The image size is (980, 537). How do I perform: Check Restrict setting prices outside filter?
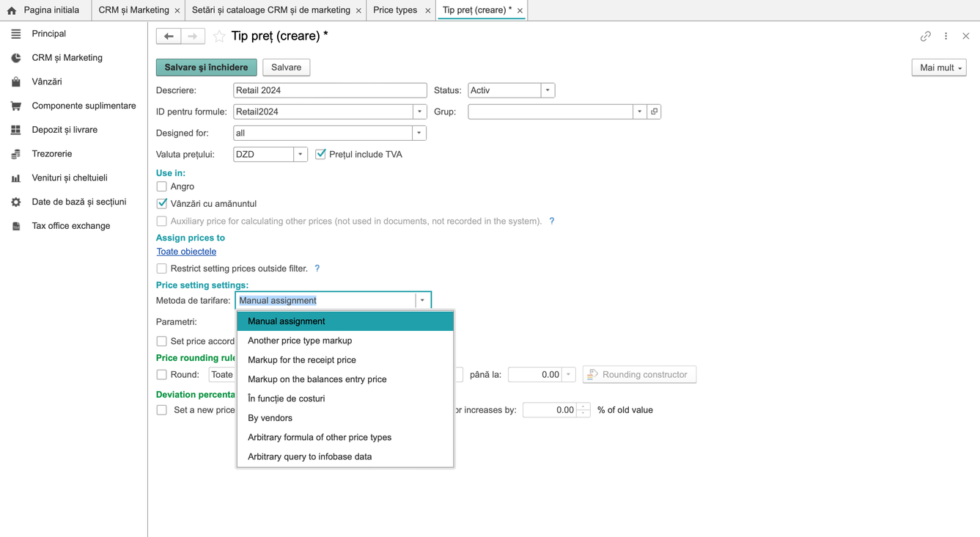(x=162, y=268)
